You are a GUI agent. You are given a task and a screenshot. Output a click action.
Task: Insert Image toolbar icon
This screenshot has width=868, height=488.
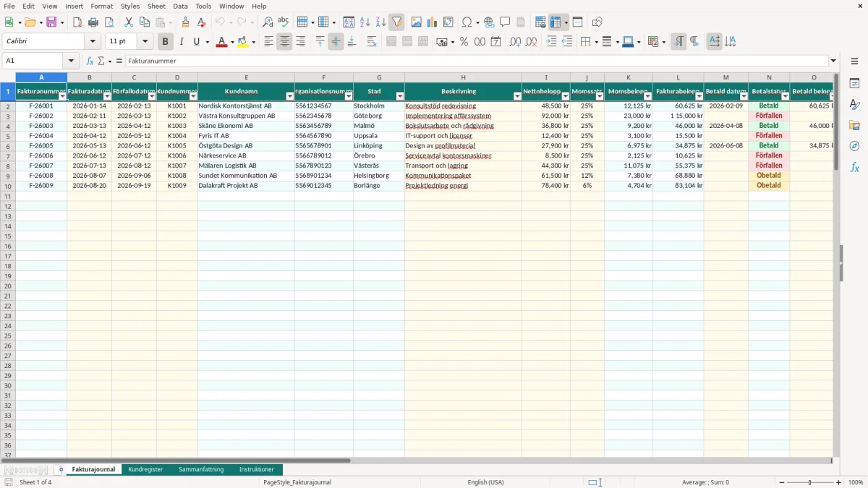coord(417,22)
